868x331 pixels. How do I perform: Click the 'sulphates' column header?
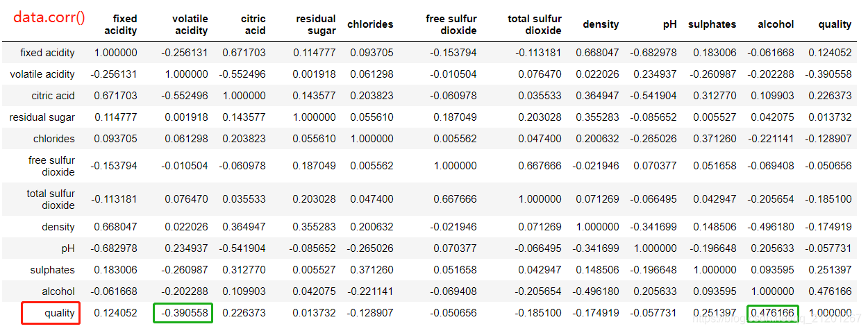pyautogui.click(x=712, y=24)
